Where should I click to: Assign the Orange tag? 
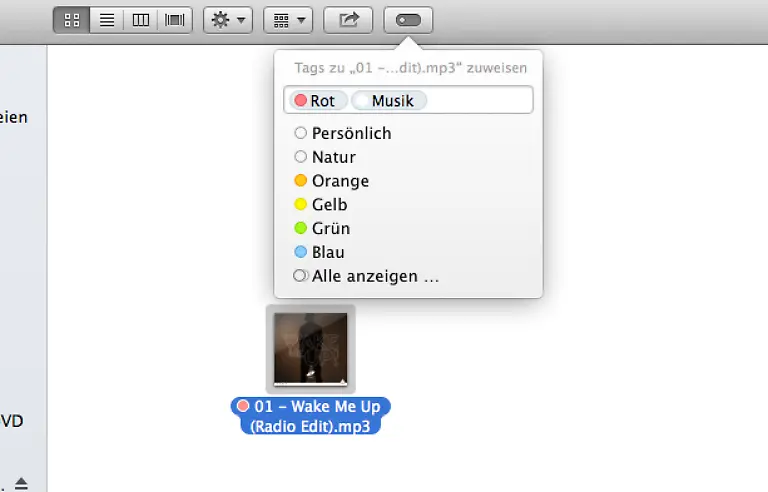(x=332, y=181)
